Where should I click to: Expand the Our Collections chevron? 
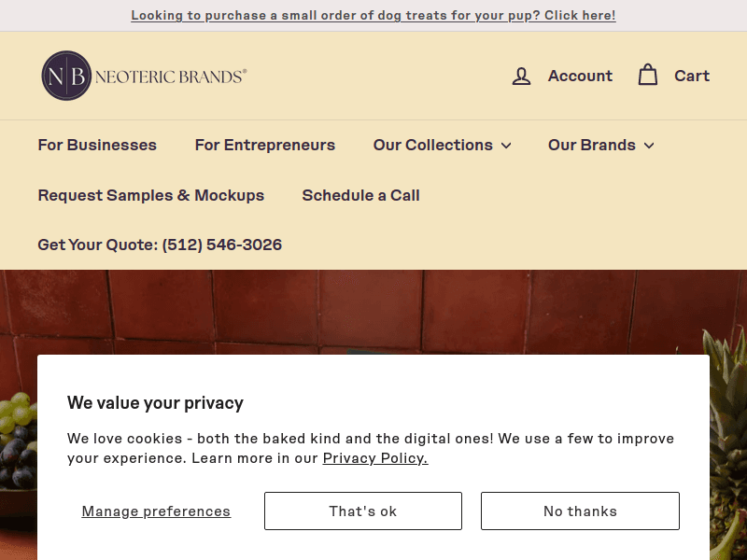(506, 146)
